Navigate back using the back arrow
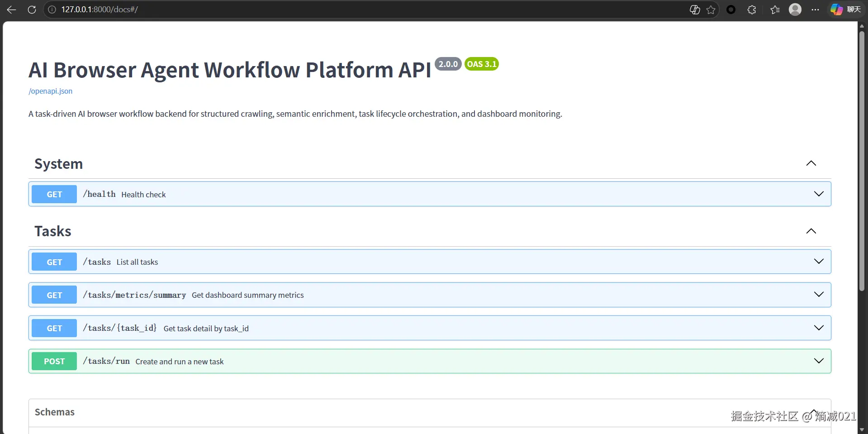868x434 pixels. point(11,9)
